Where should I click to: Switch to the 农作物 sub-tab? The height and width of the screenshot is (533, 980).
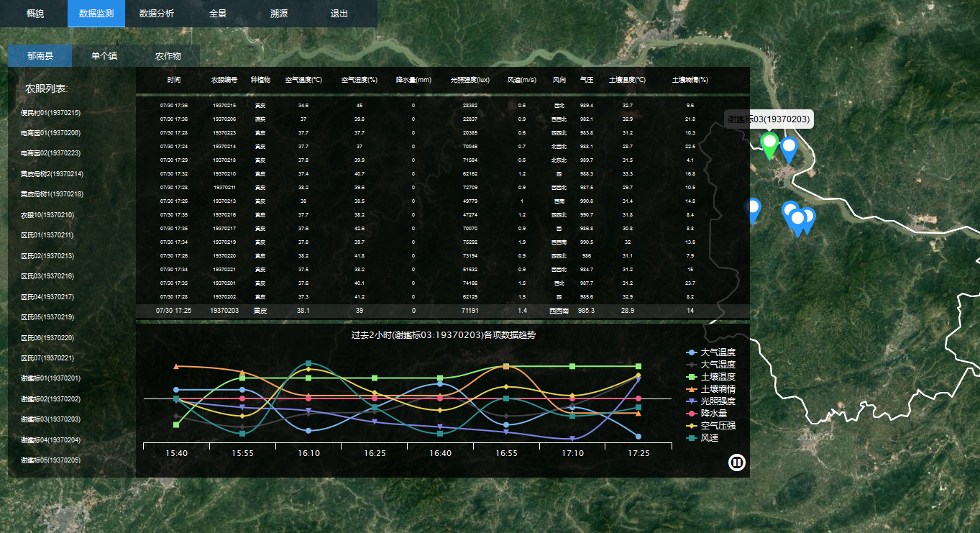click(x=168, y=56)
